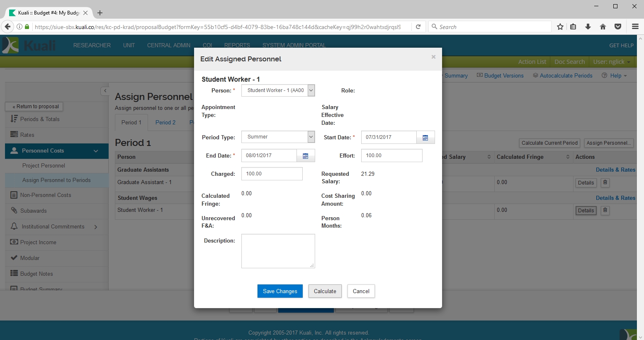Open the Firefox hamburger menu
The height and width of the screenshot is (340, 644).
635,27
